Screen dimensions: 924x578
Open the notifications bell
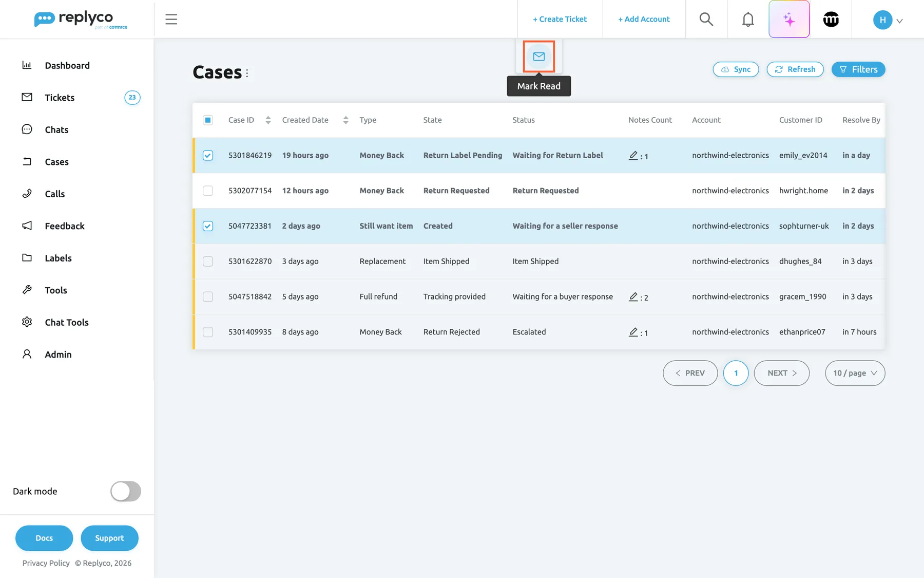pyautogui.click(x=748, y=20)
